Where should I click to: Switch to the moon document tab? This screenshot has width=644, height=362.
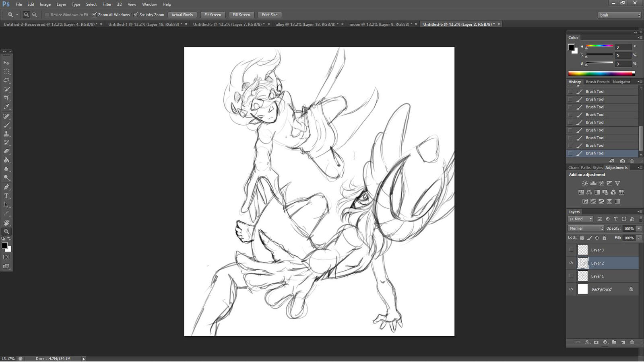380,25
